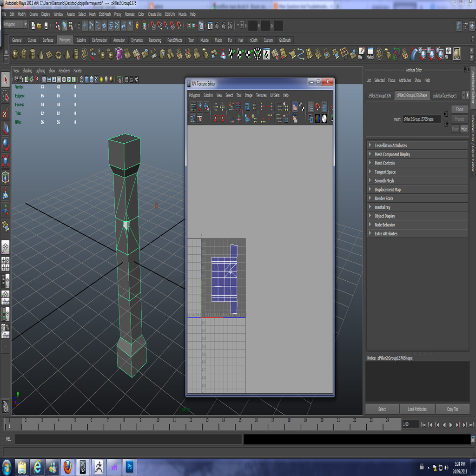This screenshot has height=476, width=476.
Task: Expand the Render Stats section
Action: [x=383, y=198]
